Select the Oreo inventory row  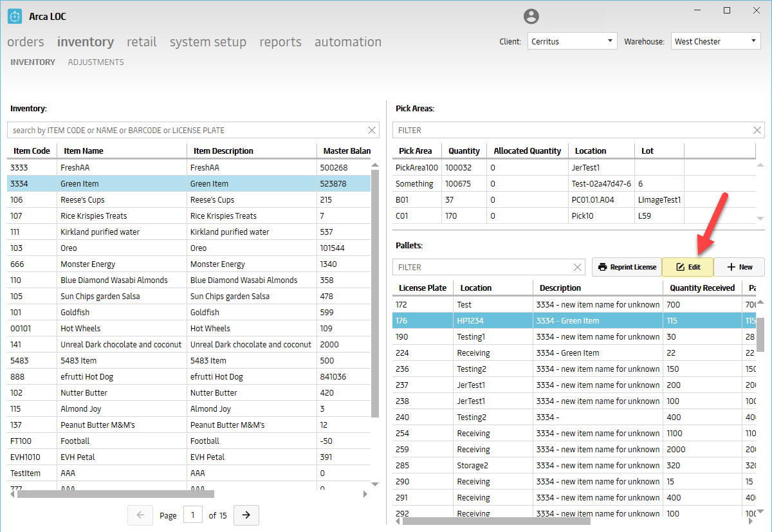pos(189,248)
